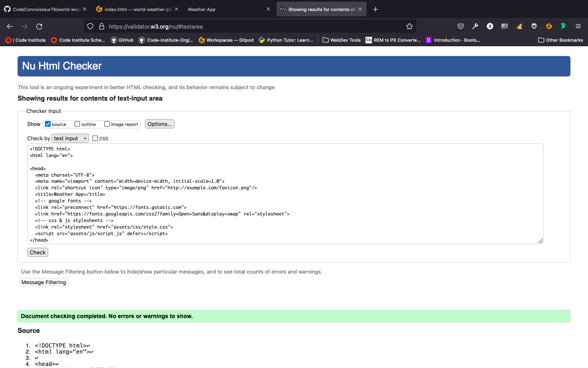Click 'Showing results for contents of text-input area' heading
The width and height of the screenshot is (588, 368).
(90, 98)
